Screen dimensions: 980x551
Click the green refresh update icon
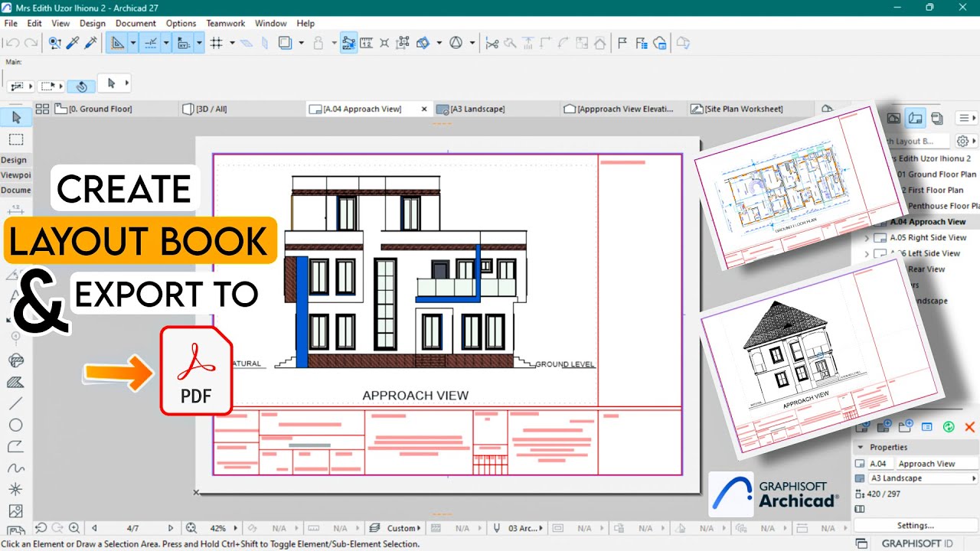click(949, 427)
